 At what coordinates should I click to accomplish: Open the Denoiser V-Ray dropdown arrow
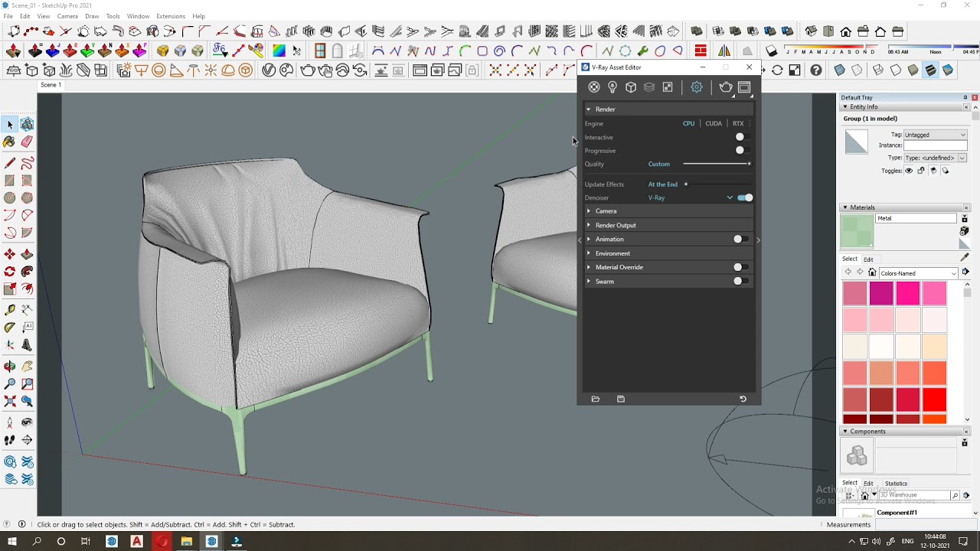pyautogui.click(x=730, y=197)
